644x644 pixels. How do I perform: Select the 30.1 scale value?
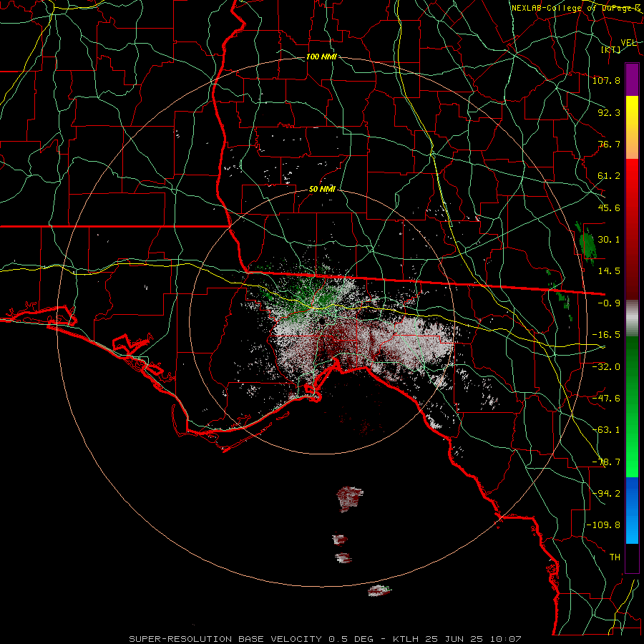(x=609, y=239)
